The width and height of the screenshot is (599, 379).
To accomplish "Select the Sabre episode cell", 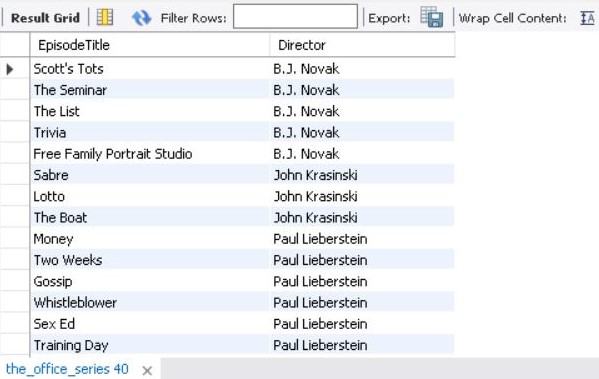I will coord(150,175).
